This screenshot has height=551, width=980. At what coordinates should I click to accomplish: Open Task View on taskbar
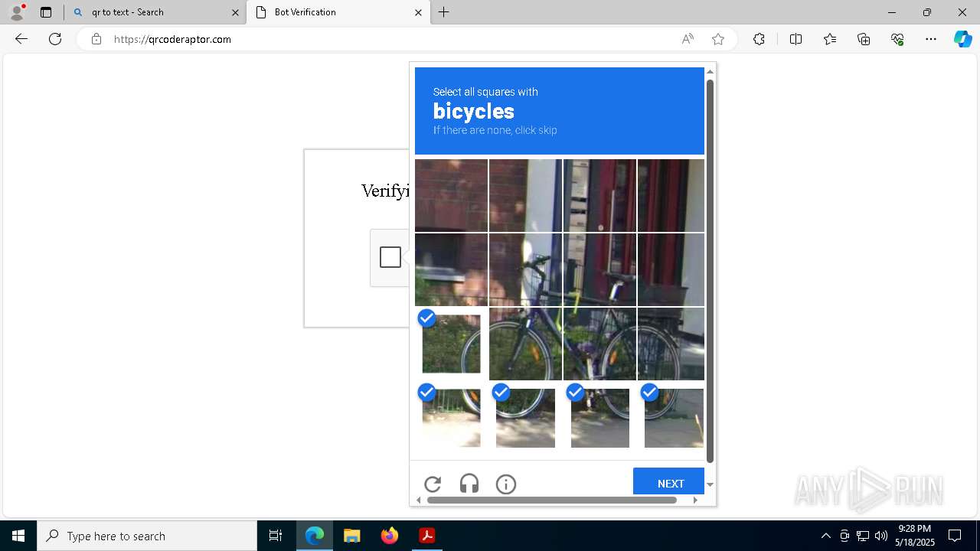[276, 536]
